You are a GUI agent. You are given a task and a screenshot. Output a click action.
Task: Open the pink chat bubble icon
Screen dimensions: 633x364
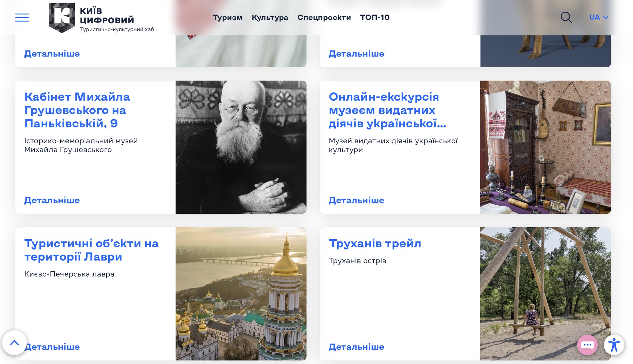pyautogui.click(x=587, y=345)
